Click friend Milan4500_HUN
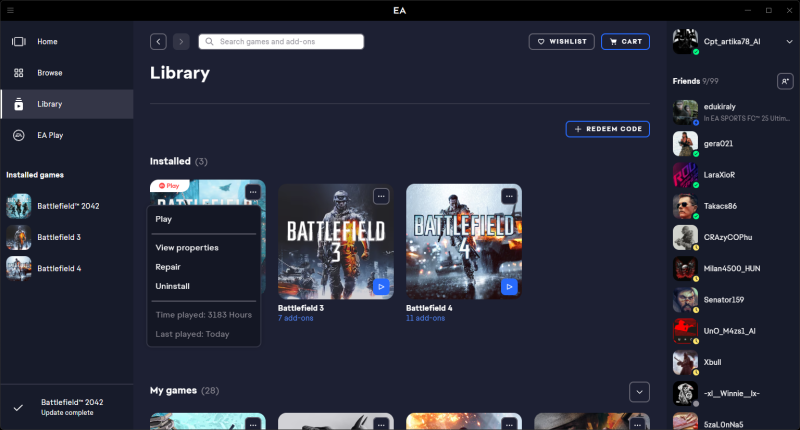The image size is (800, 430). [733, 268]
